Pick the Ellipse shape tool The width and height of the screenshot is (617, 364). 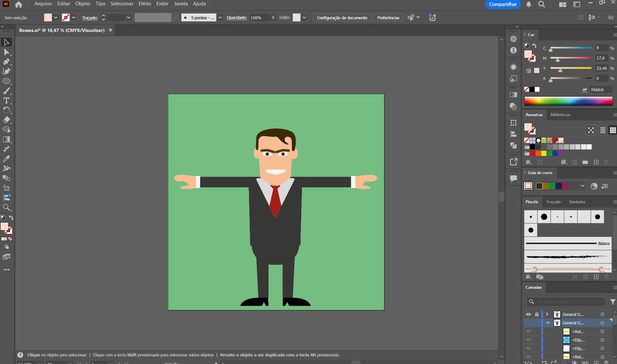(7, 81)
